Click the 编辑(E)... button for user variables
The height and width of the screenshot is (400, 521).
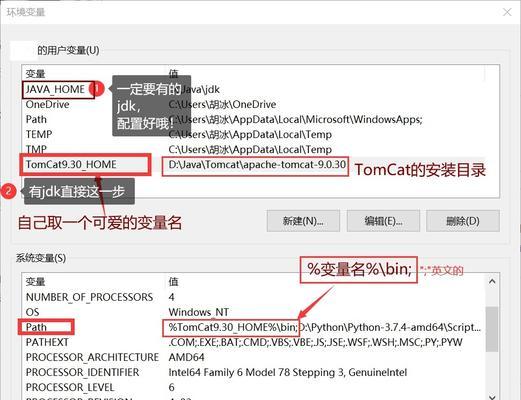[383, 221]
